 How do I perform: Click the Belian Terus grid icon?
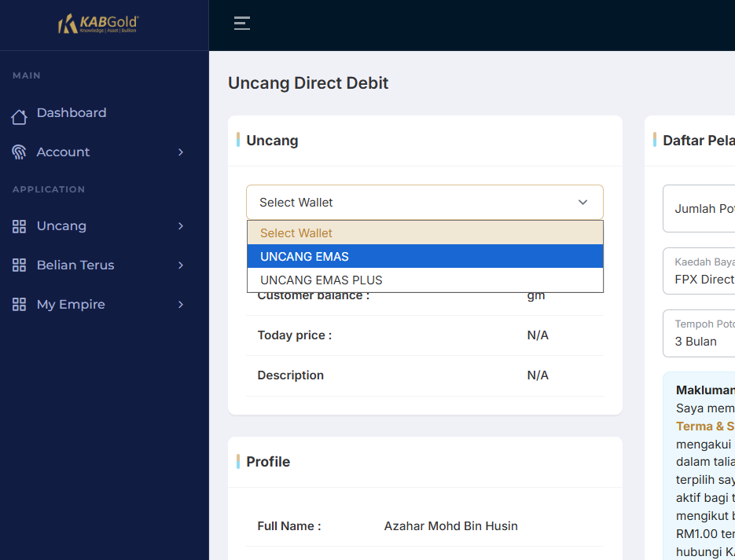point(19,265)
